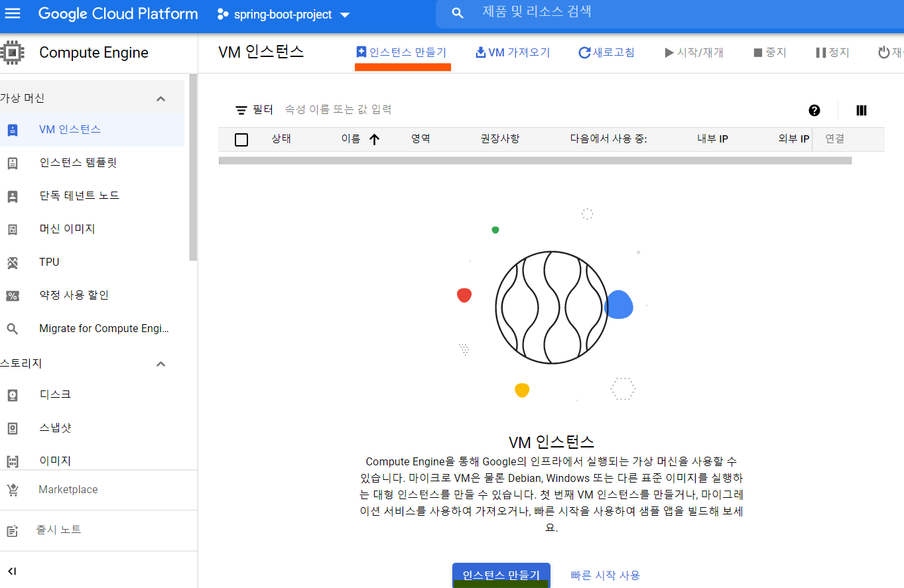Viewport: 904px width, 588px height.
Task: Click the 권장사항 column header
Action: pos(500,139)
